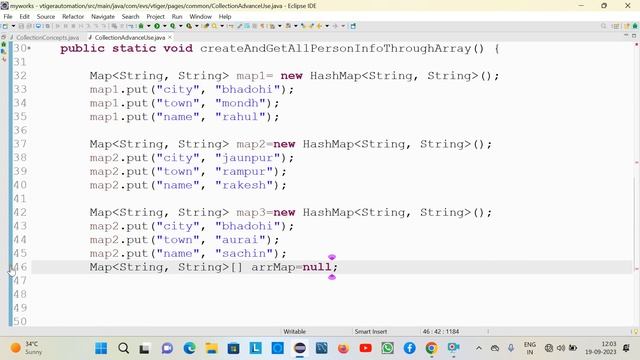The image size is (640, 360).
Task: Switch to the CollectionConcepts.java tab
Action: [47, 37]
